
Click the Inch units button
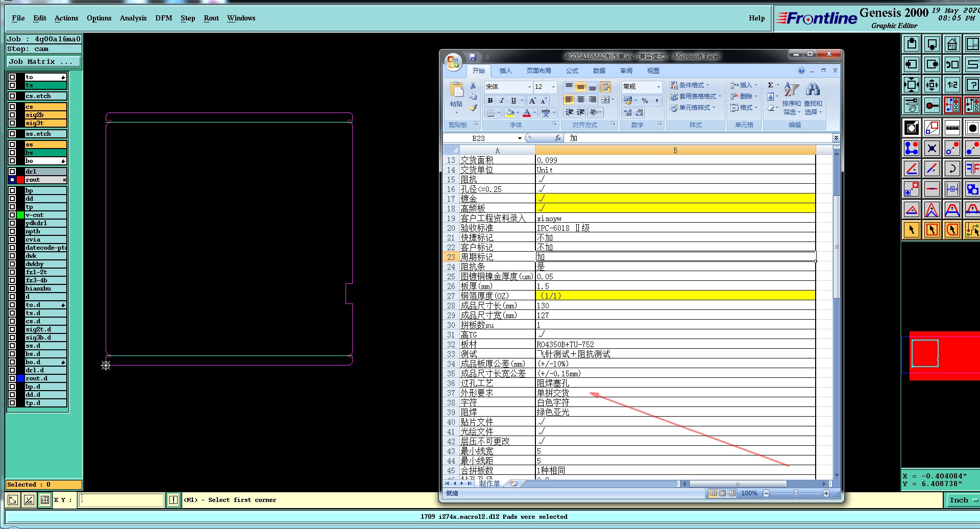tap(962, 500)
